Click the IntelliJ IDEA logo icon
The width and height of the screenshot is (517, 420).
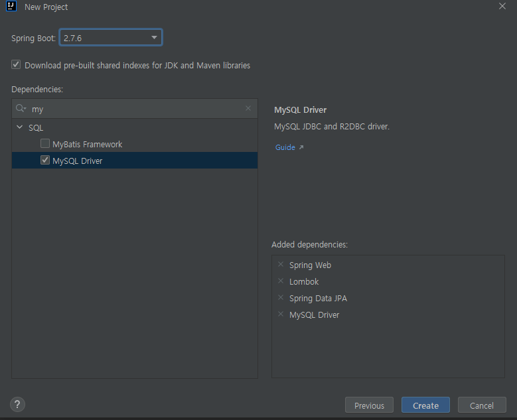[x=11, y=6]
